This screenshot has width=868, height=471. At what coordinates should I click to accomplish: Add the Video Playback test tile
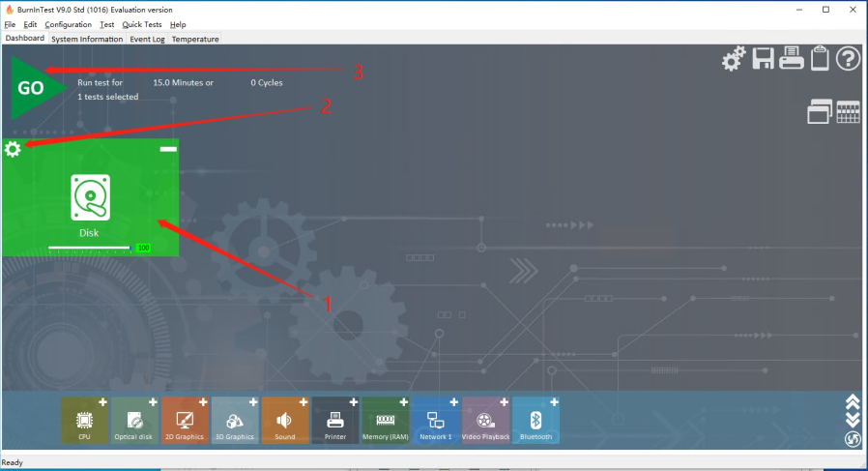[485, 420]
